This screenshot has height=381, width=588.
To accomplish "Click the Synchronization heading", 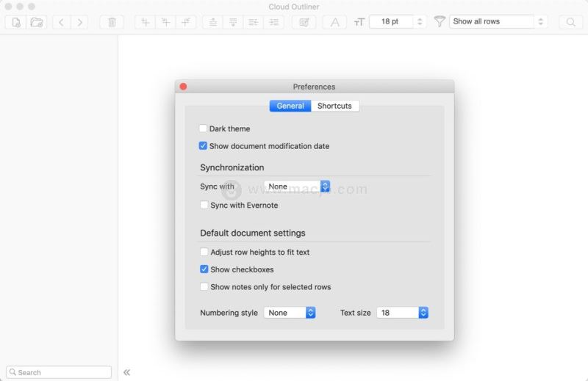I will coord(232,167).
